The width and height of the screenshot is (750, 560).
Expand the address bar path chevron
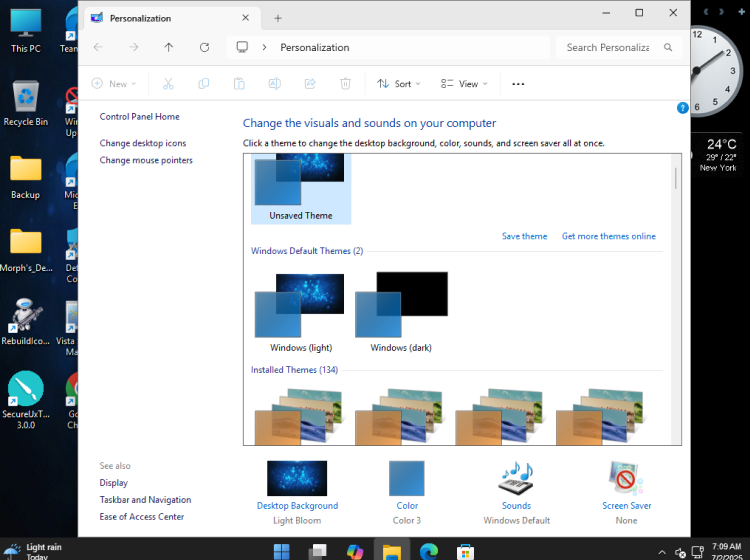[x=264, y=47]
